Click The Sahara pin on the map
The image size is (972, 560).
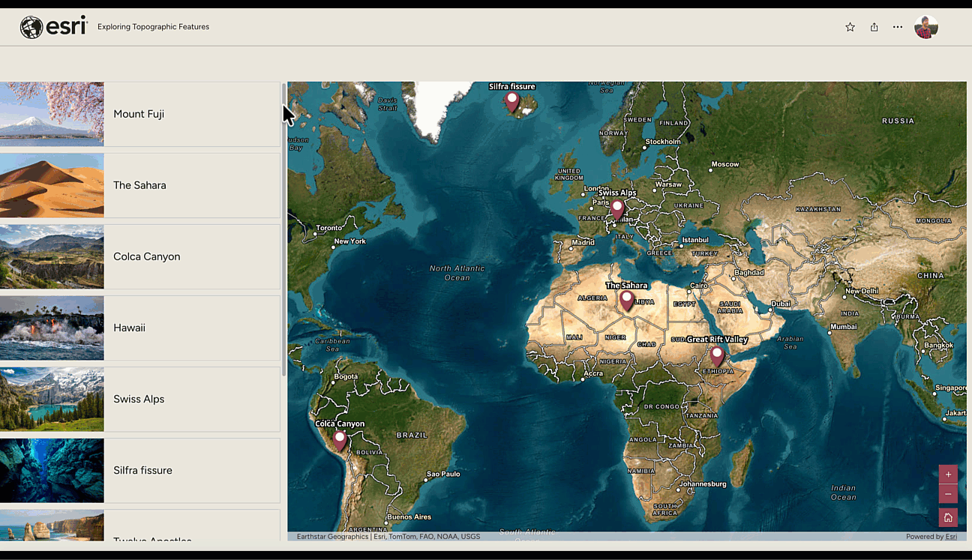point(626,301)
